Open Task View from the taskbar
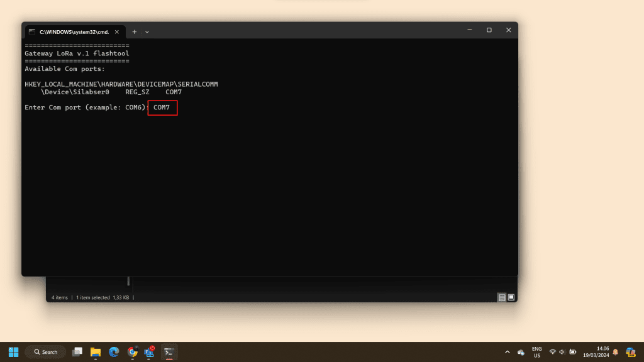644x362 pixels. click(x=77, y=352)
